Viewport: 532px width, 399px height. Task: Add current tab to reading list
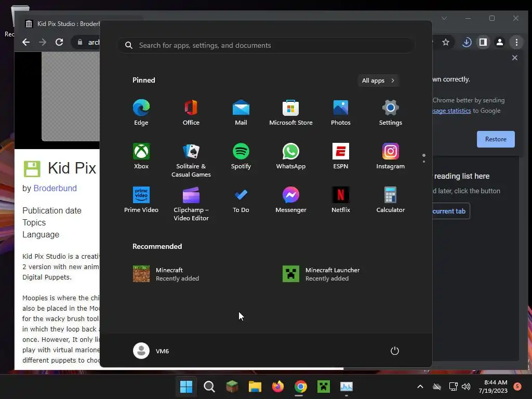tap(451, 211)
